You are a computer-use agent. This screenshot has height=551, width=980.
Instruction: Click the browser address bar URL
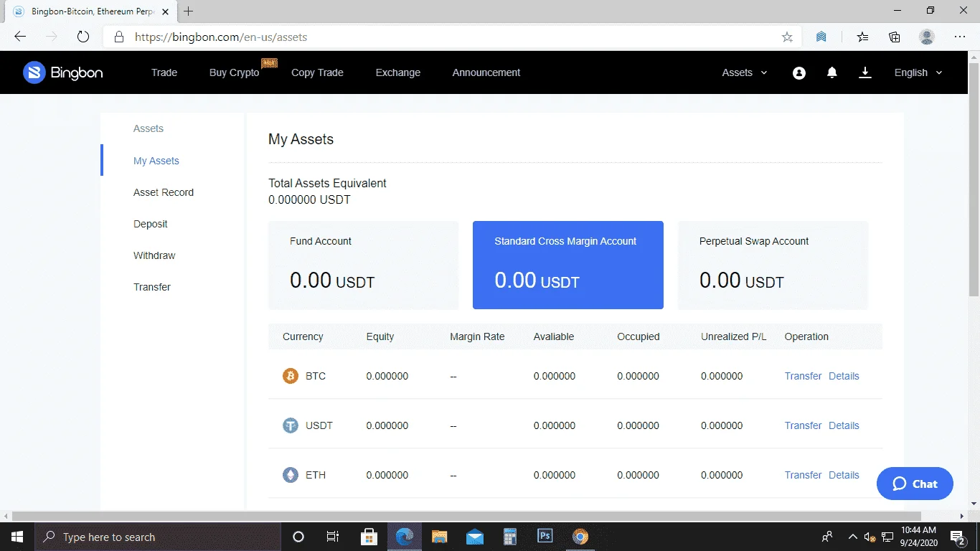(x=221, y=37)
